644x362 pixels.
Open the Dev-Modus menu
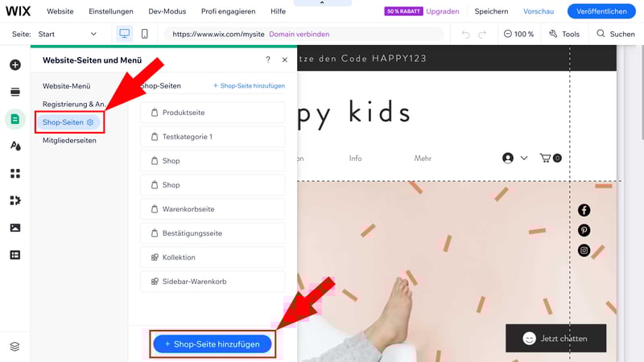coord(167,11)
